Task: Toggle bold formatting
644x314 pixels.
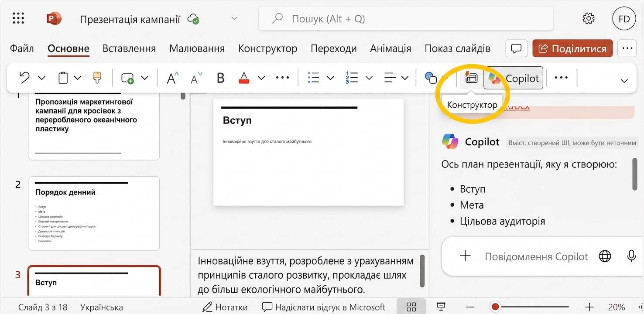Action: 220,78
